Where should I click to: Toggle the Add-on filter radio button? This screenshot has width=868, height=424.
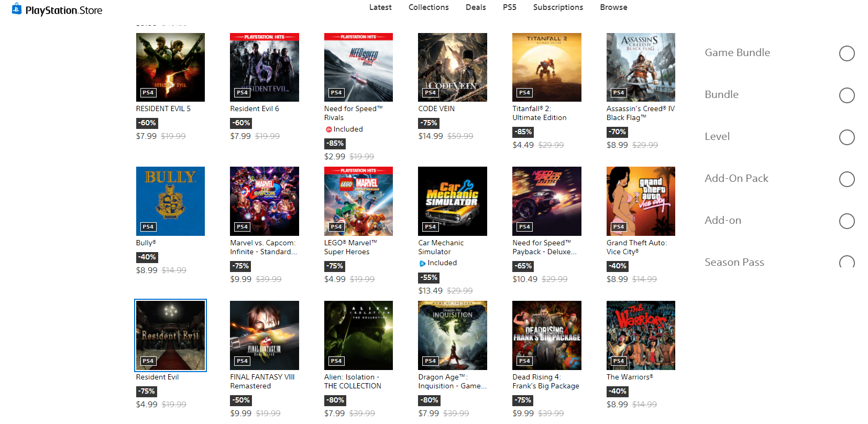pyautogui.click(x=847, y=221)
